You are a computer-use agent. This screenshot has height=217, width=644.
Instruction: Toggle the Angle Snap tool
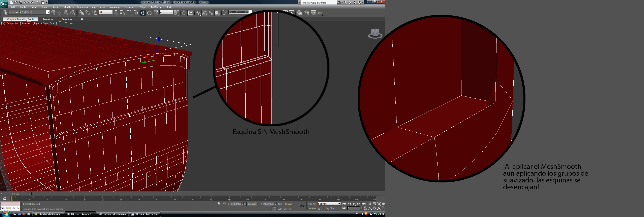(x=205, y=13)
